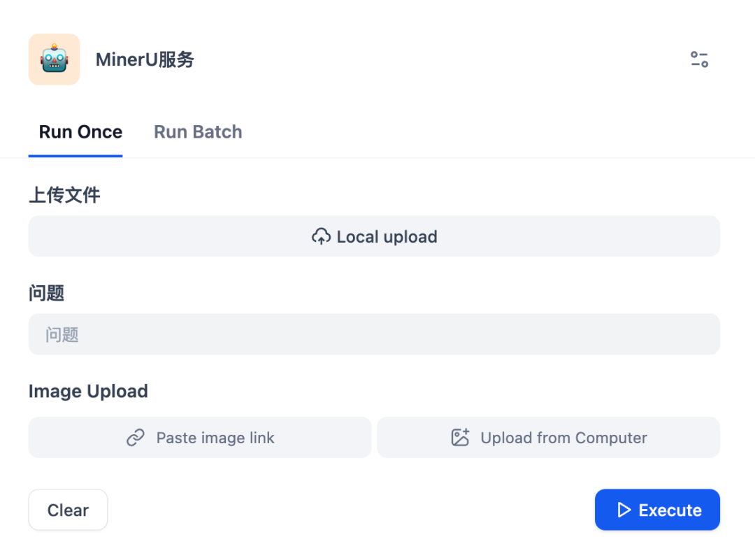The height and width of the screenshot is (560, 755).
Task: Choose Upload from Computer option
Action: click(548, 437)
